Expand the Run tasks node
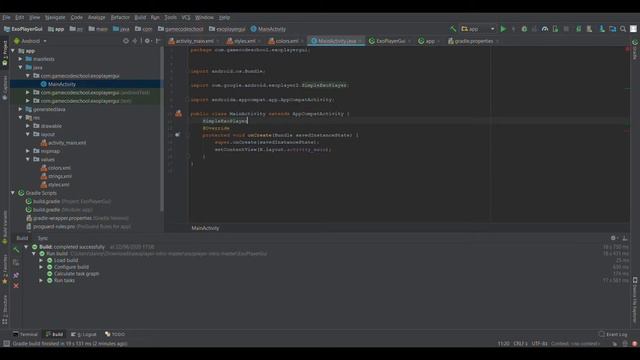The image size is (640, 360). click(x=41, y=281)
